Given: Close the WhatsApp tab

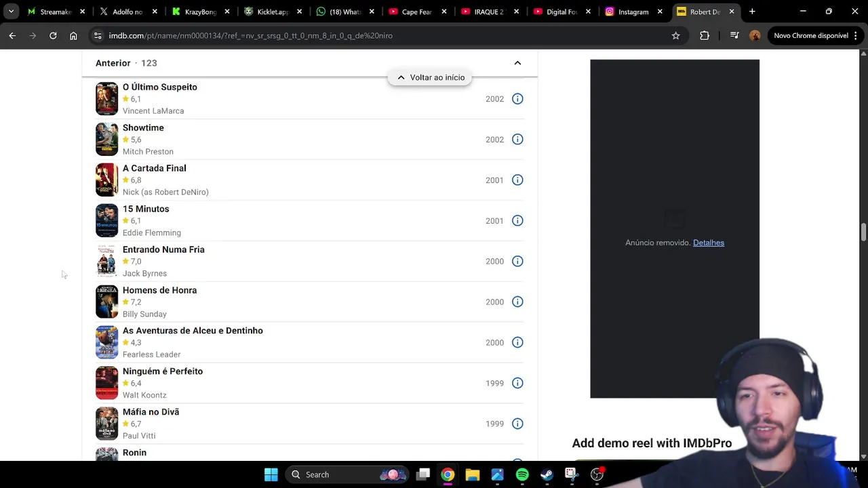Looking at the screenshot, I should [x=372, y=12].
